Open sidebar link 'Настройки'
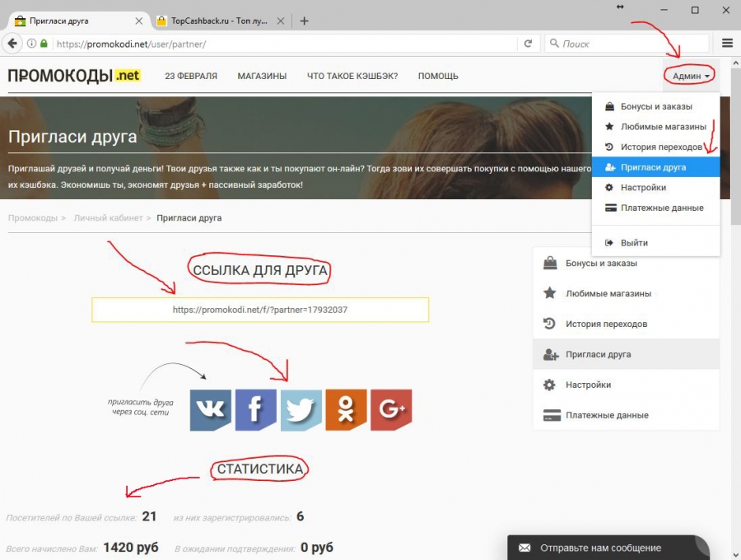The width and height of the screenshot is (741, 560). pos(627,385)
